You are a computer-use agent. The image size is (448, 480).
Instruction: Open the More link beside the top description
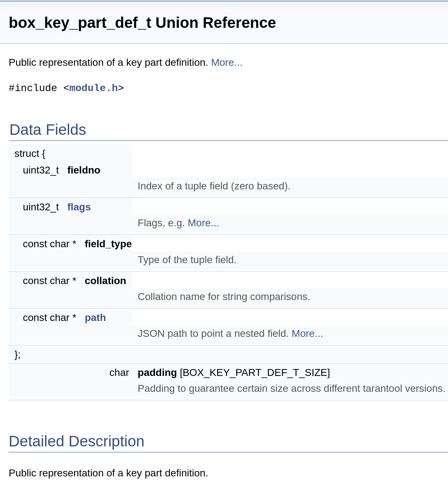(227, 63)
